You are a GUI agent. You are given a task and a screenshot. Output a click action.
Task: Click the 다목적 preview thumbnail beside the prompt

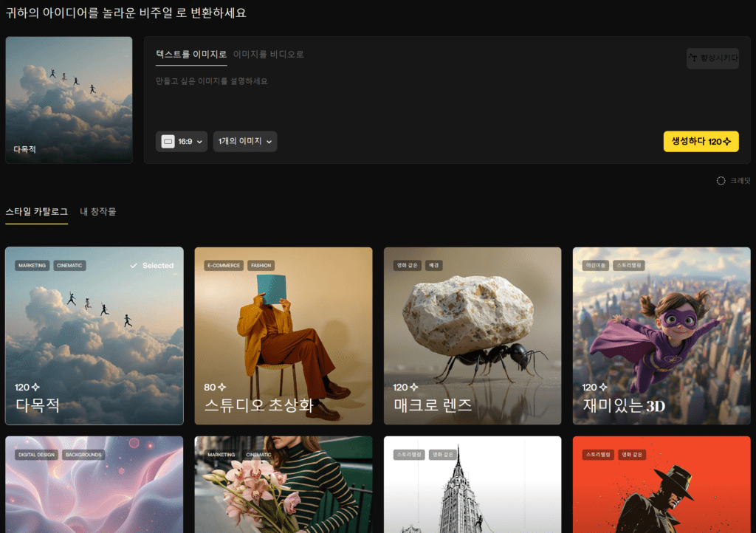point(69,100)
